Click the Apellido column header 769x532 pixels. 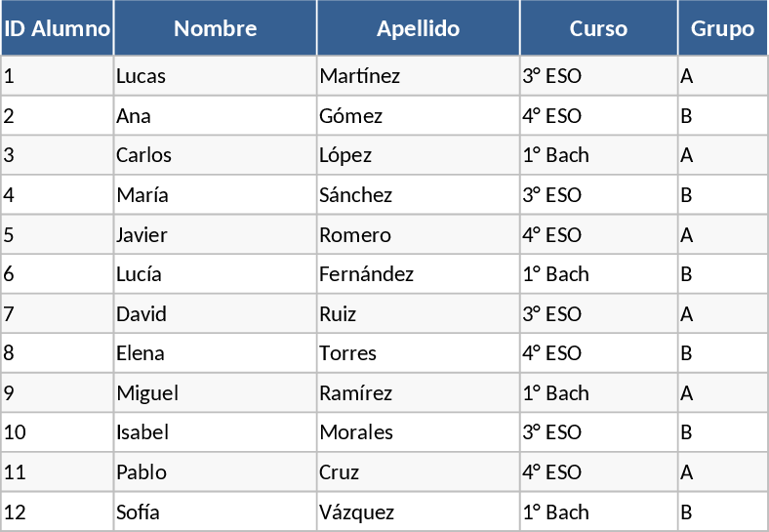coord(418,28)
